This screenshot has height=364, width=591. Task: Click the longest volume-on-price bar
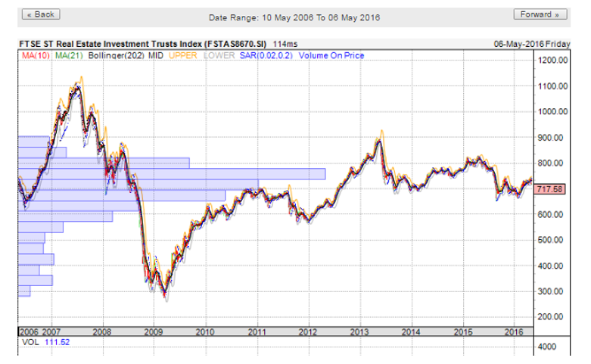171,173
